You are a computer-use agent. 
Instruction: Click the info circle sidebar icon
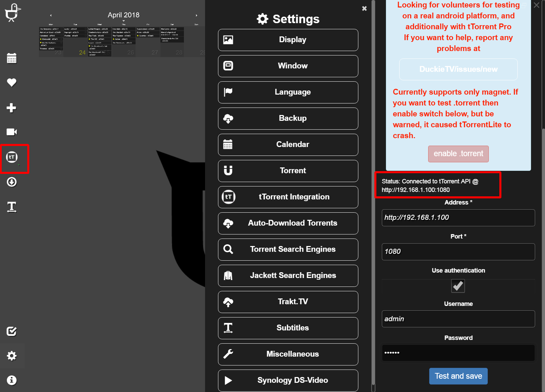coord(12,380)
